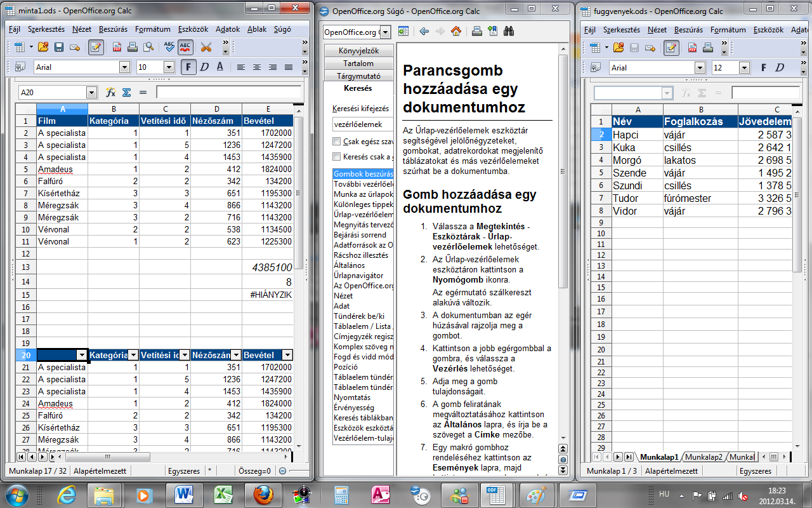Open file icon in minta1.ods toolbar
Viewport: 812px width, 508px height.
pyautogui.click(x=43, y=47)
